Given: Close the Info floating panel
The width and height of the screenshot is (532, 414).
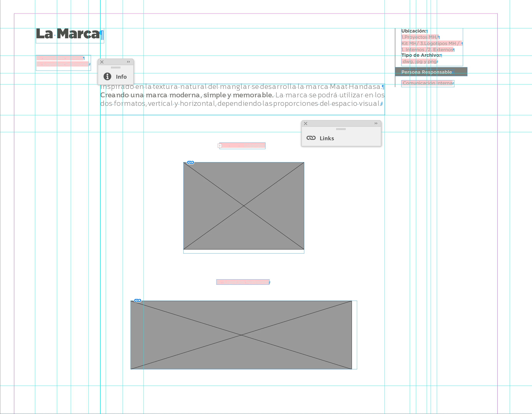Looking at the screenshot, I should (102, 62).
